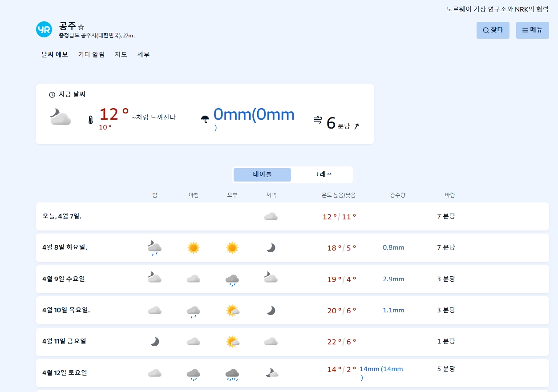Click the current weather cloudy-night icon
Screen dimensions: 558x392
point(61,117)
